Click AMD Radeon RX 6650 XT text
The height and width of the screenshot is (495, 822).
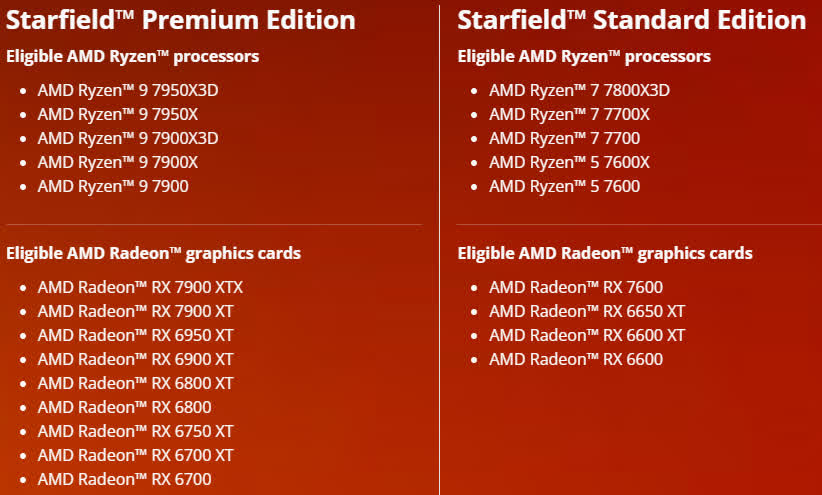(x=587, y=311)
